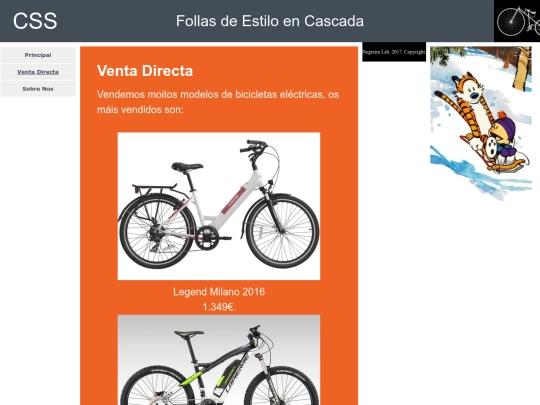Viewport: 540px width, 405px height.
Task: Click the bicycle wheel logo image in header
Action: [517, 21]
